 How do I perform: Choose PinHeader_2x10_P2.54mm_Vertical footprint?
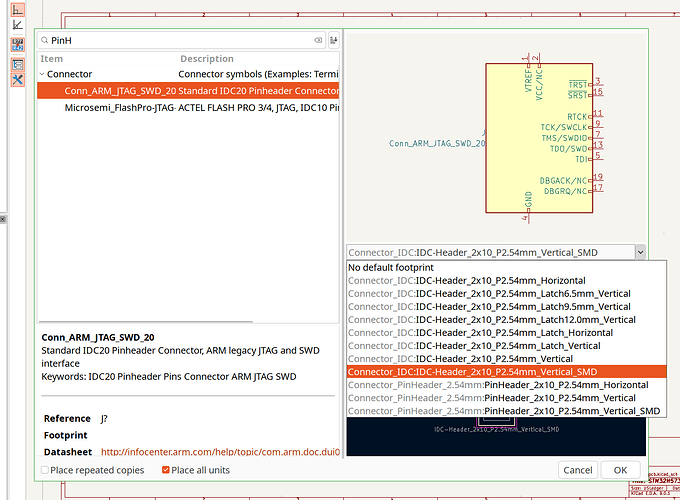point(506,398)
